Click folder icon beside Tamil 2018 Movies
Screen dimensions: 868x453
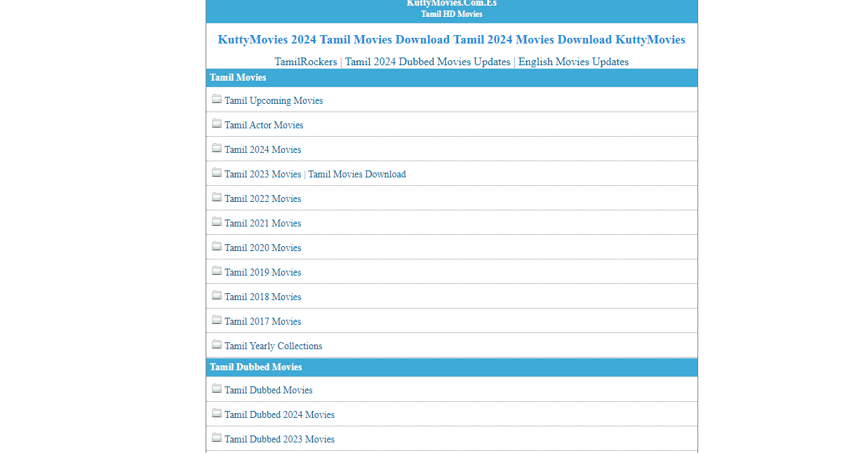point(217,295)
